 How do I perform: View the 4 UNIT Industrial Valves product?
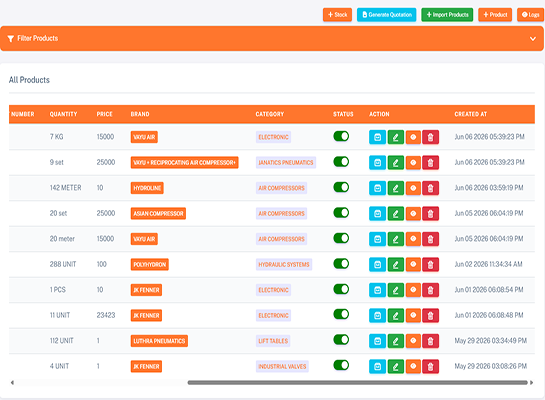pos(413,366)
